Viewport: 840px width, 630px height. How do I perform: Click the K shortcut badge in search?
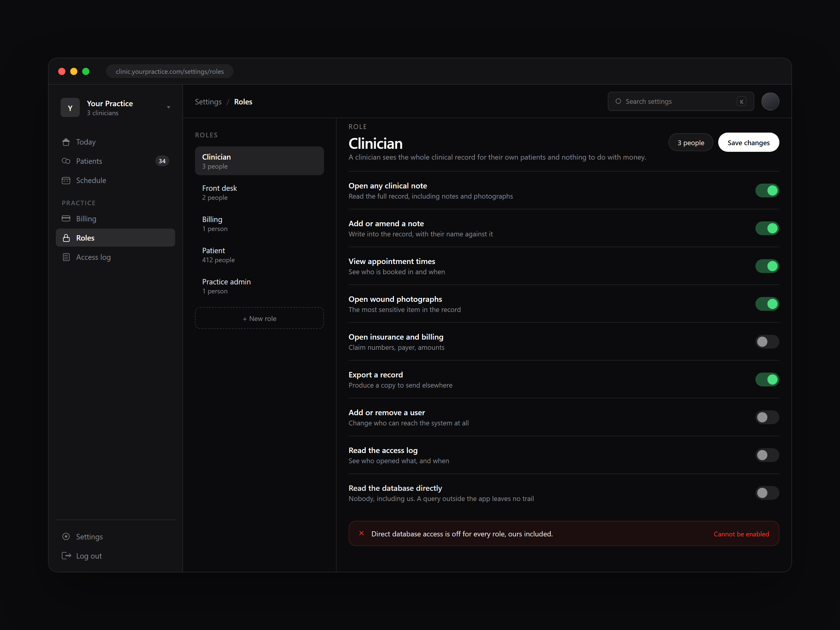[742, 101]
